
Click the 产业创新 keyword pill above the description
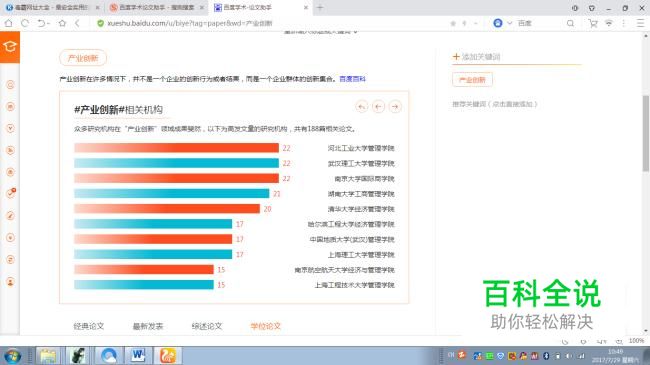83,58
